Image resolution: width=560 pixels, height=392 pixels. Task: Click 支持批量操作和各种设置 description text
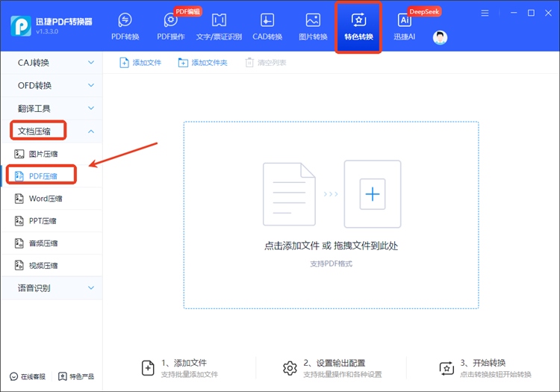(x=343, y=375)
